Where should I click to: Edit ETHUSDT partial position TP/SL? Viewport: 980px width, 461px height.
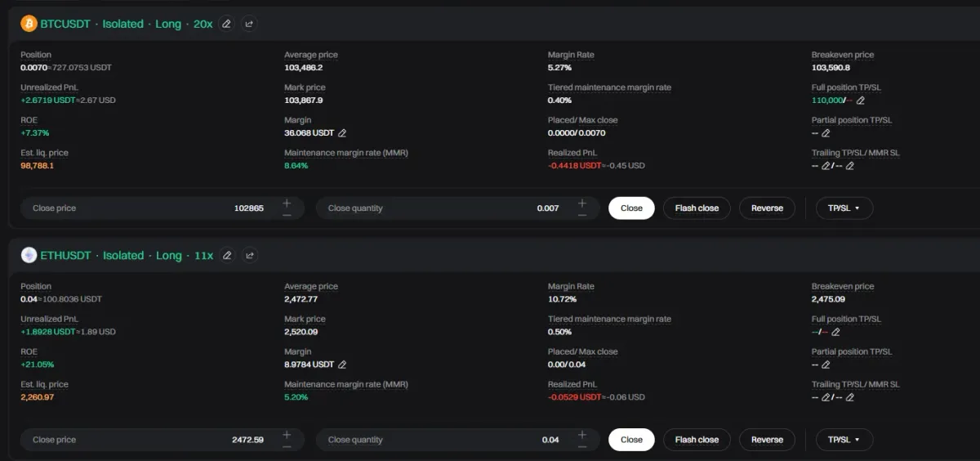(826, 365)
